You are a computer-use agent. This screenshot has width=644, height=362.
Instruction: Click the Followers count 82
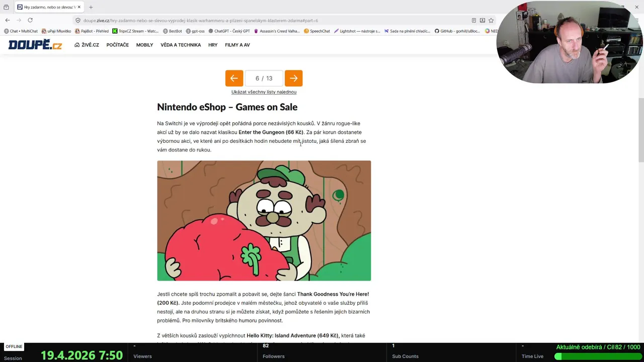tap(266, 346)
